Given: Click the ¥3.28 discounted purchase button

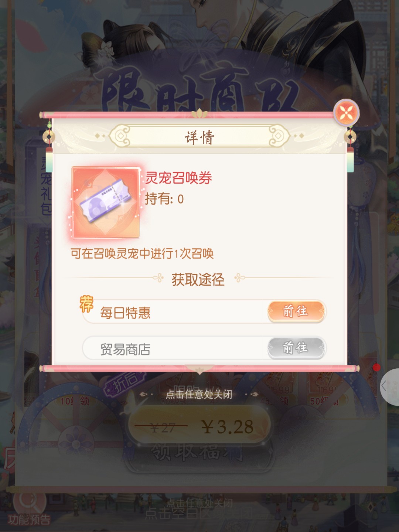Looking at the screenshot, I should (x=199, y=426).
